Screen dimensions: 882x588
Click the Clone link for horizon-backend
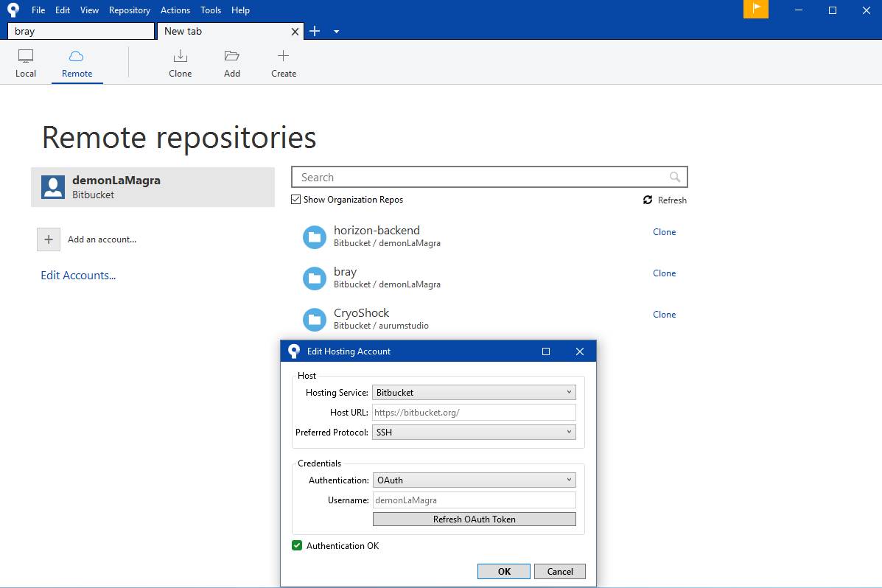pyautogui.click(x=665, y=232)
